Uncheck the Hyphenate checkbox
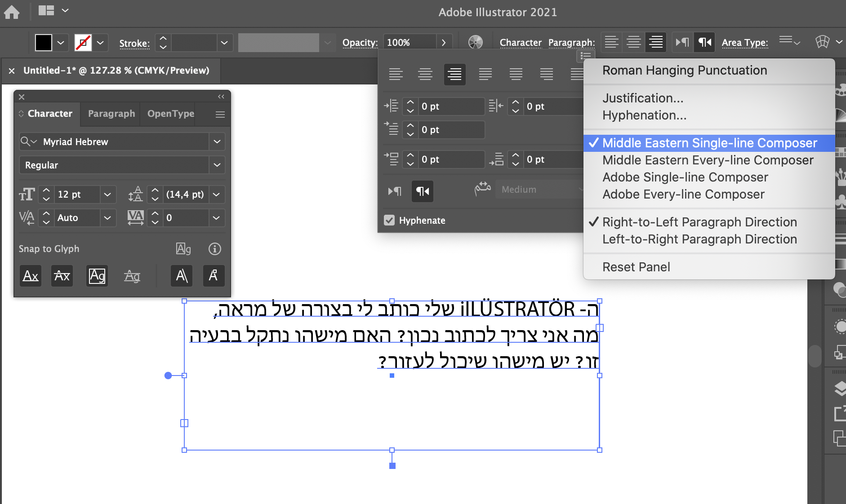The height and width of the screenshot is (504, 846). 389,220
